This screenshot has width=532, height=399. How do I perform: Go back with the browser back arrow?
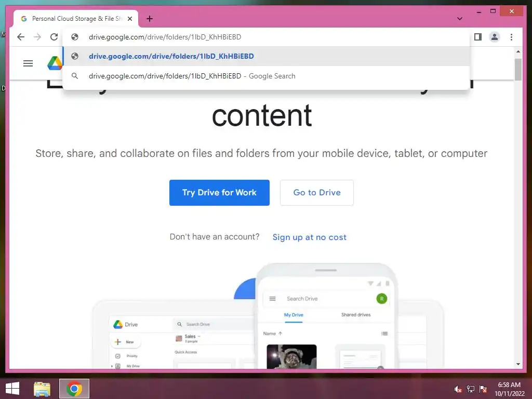pos(21,37)
